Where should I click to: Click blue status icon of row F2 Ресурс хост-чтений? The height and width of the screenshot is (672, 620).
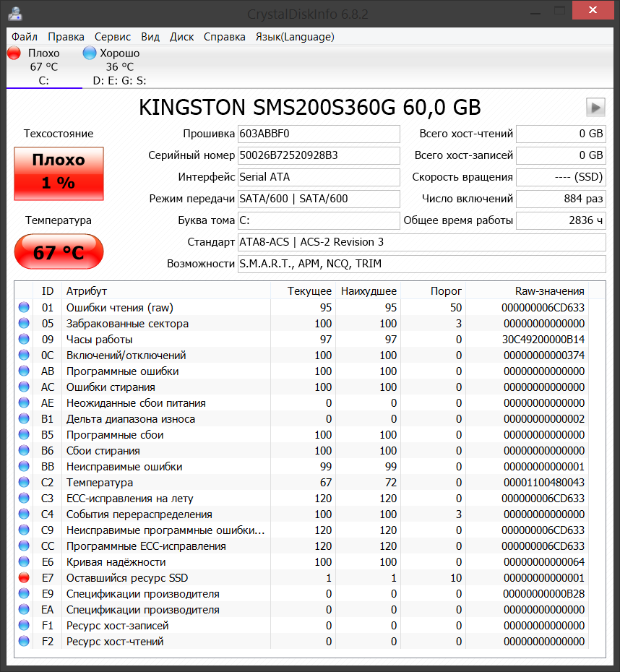click(x=24, y=641)
